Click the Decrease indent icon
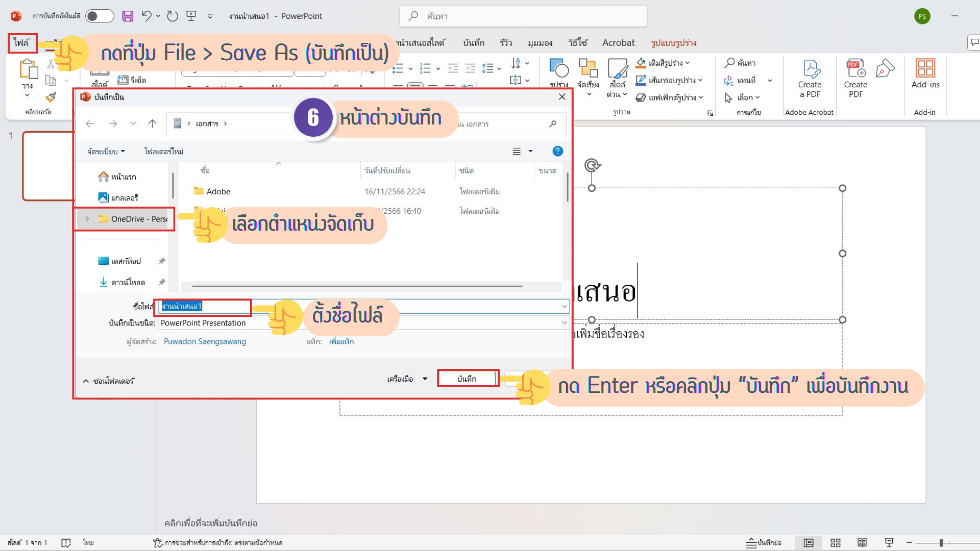This screenshot has width=980, height=551. tap(453, 68)
